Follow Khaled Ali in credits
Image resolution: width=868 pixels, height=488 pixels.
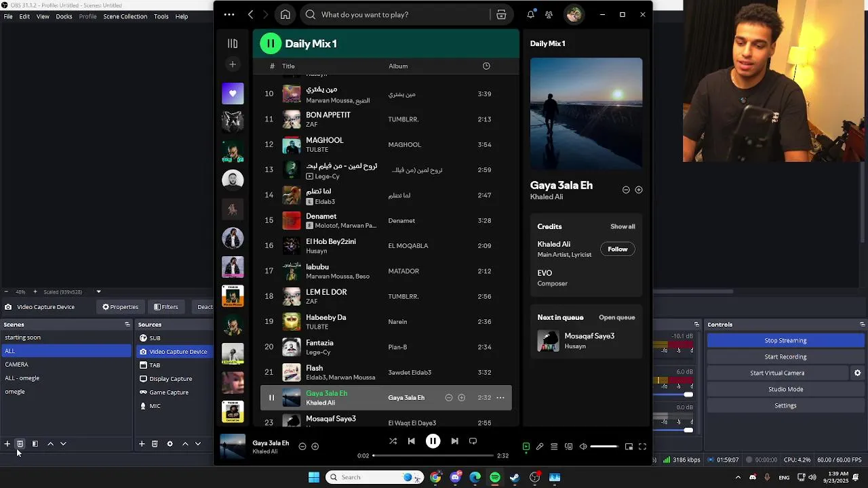(618, 249)
